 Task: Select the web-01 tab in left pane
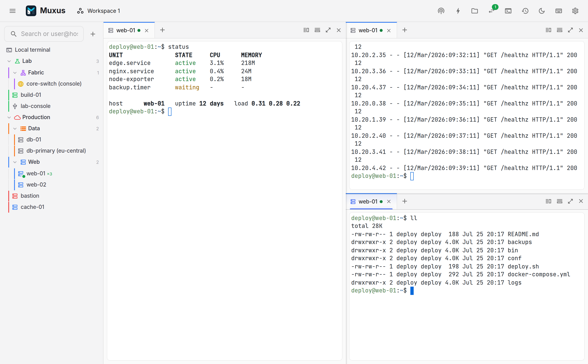(x=125, y=30)
